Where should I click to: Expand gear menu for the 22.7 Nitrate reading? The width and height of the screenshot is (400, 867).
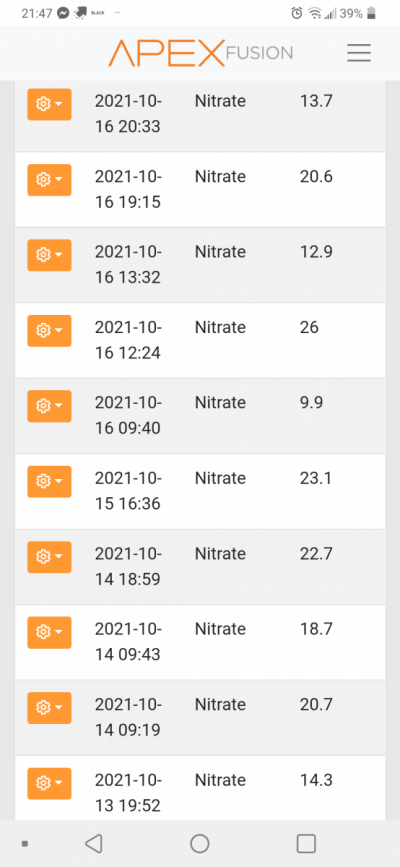tap(49, 557)
